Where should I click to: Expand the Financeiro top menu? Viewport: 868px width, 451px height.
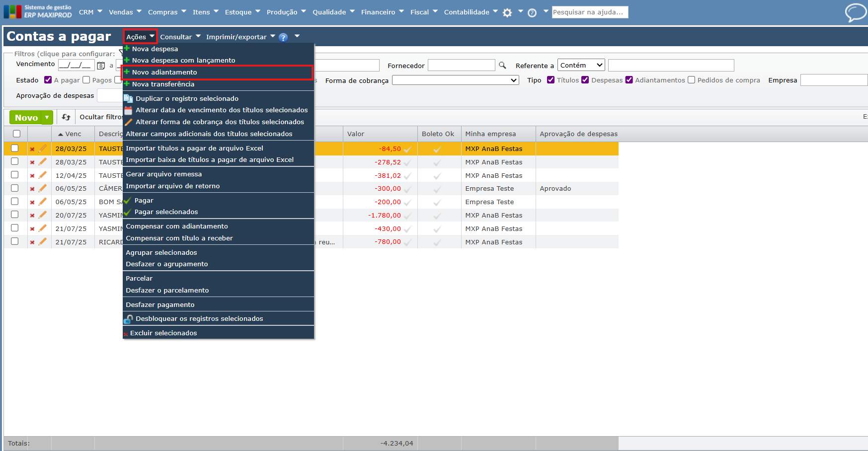coord(382,12)
